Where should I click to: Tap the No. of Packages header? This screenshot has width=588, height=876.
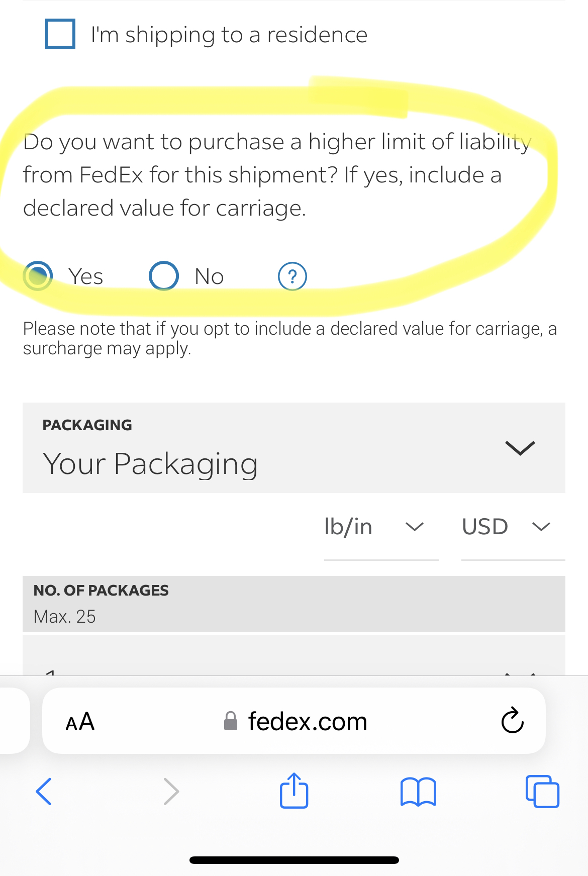pyautogui.click(x=101, y=591)
